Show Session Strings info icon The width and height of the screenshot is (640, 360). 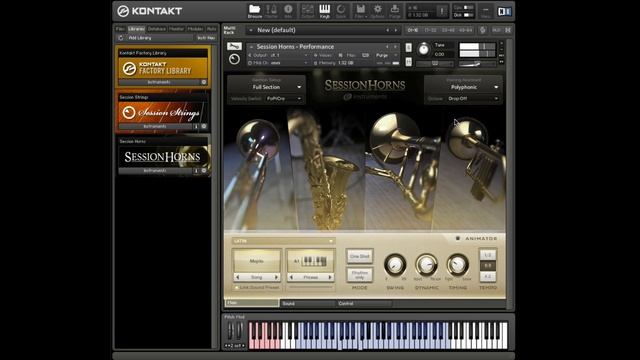tap(196, 126)
